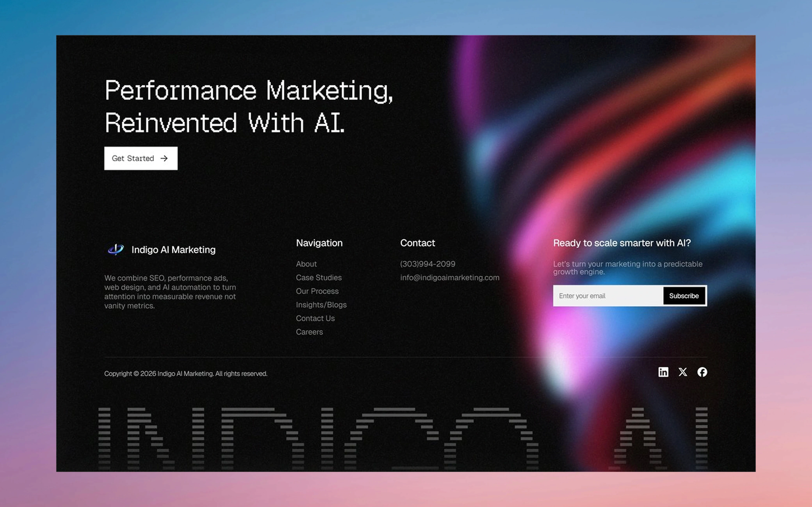Click the Facebook social icon
This screenshot has height=507, width=812.
(x=702, y=372)
